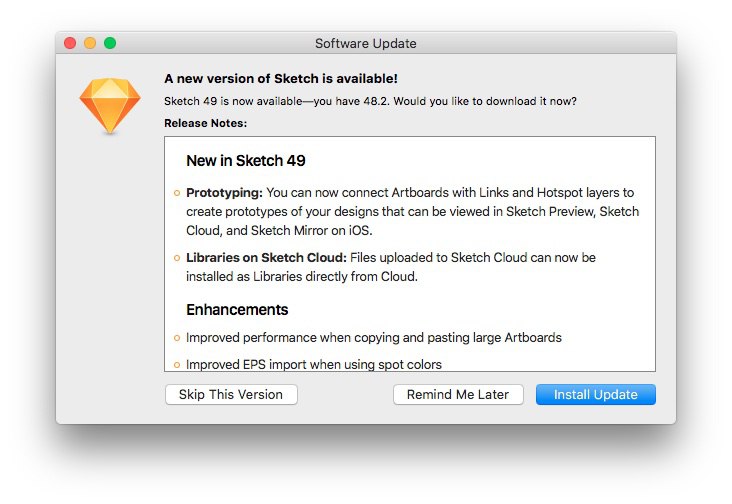This screenshot has width=732, height=504.
Task: Click the 'New in Sketch 49' heading
Action: point(246,161)
